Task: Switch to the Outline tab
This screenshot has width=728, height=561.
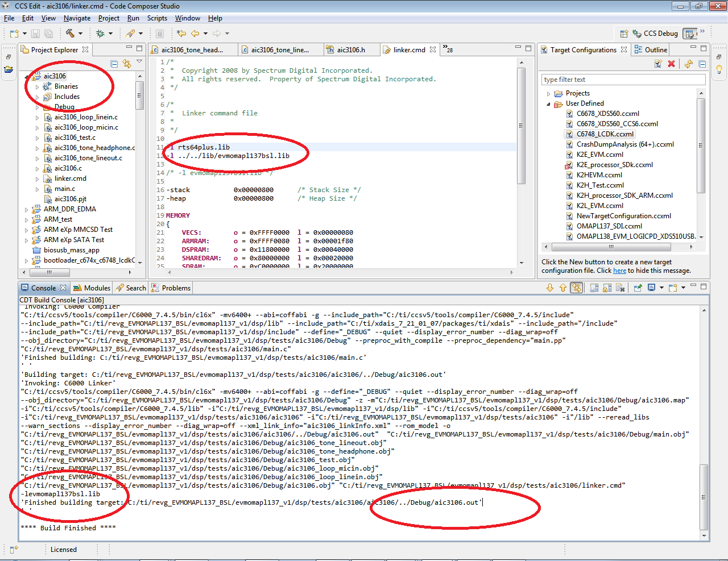Action: coord(651,50)
